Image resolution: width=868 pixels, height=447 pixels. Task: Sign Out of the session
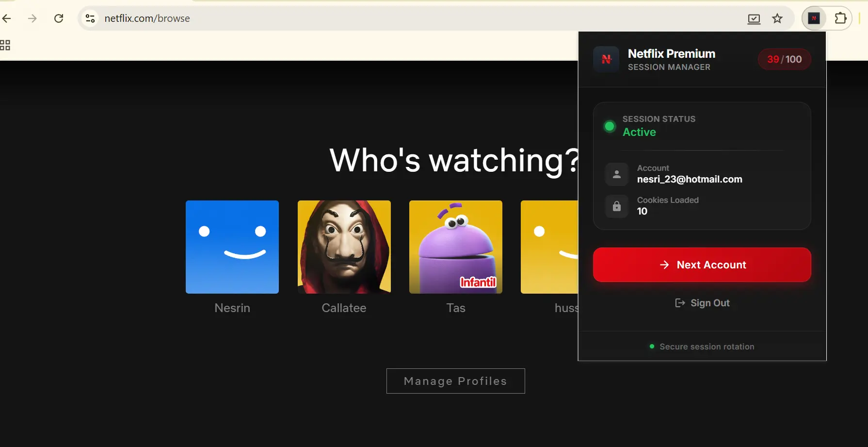tap(702, 303)
